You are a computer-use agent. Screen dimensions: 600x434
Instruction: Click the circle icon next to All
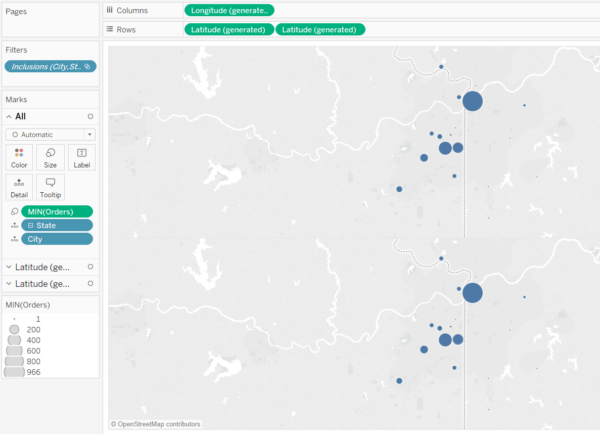tap(90, 116)
